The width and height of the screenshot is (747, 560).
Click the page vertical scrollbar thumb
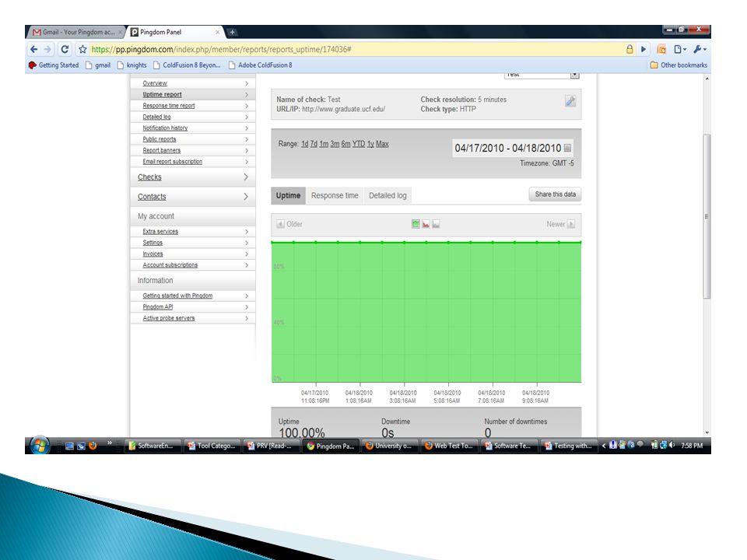707,217
